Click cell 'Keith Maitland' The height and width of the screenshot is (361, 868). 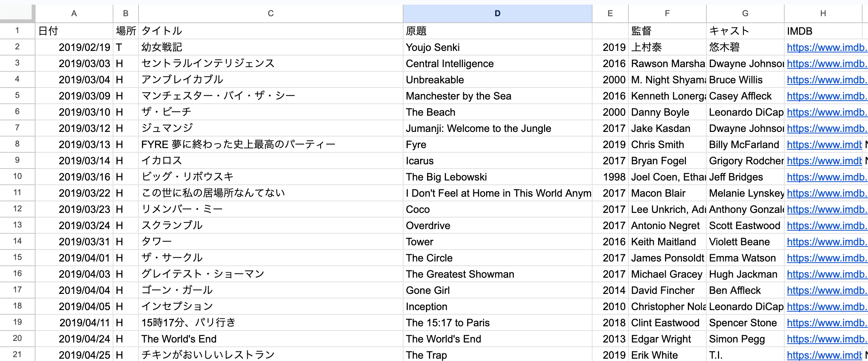tap(667, 242)
